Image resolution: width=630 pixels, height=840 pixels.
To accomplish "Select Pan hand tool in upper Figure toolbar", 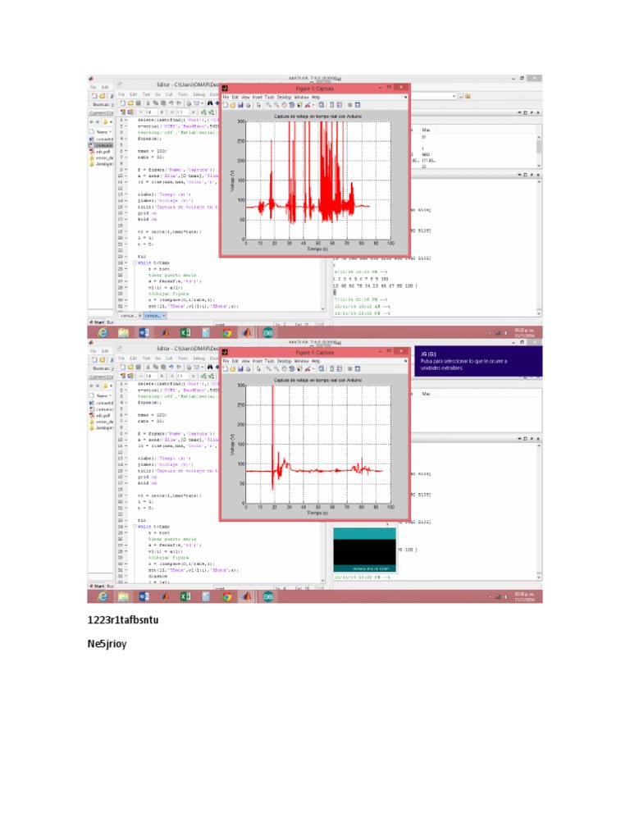I will (284, 105).
